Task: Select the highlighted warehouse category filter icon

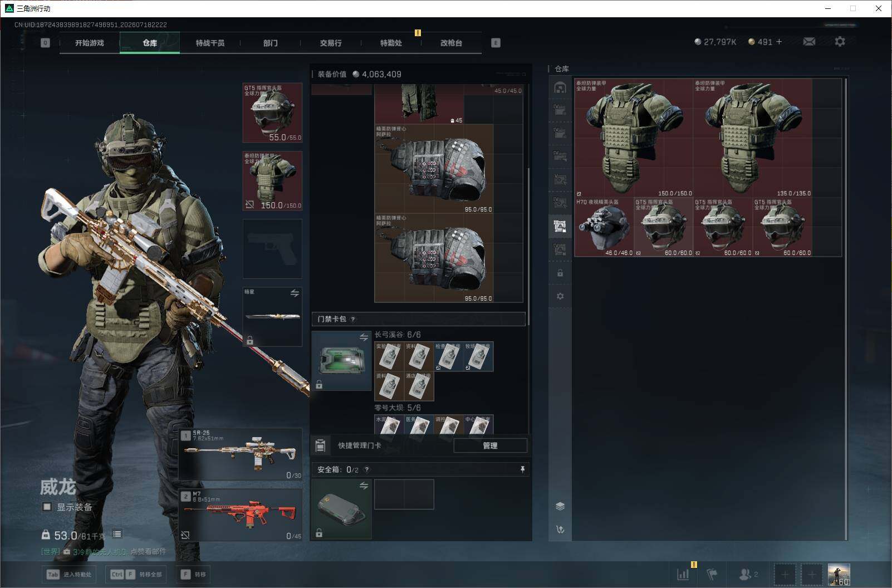Action: [560, 226]
